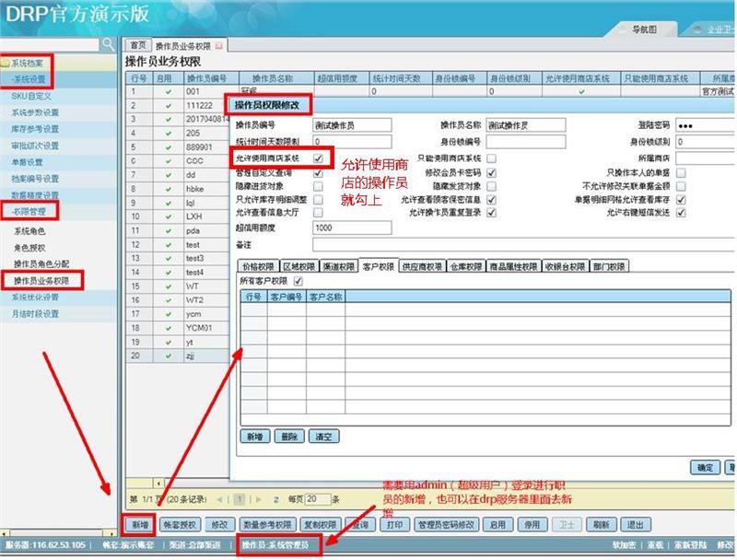Click 重新登陆 in the status bar
The width and height of the screenshot is (737, 560).
point(690,545)
